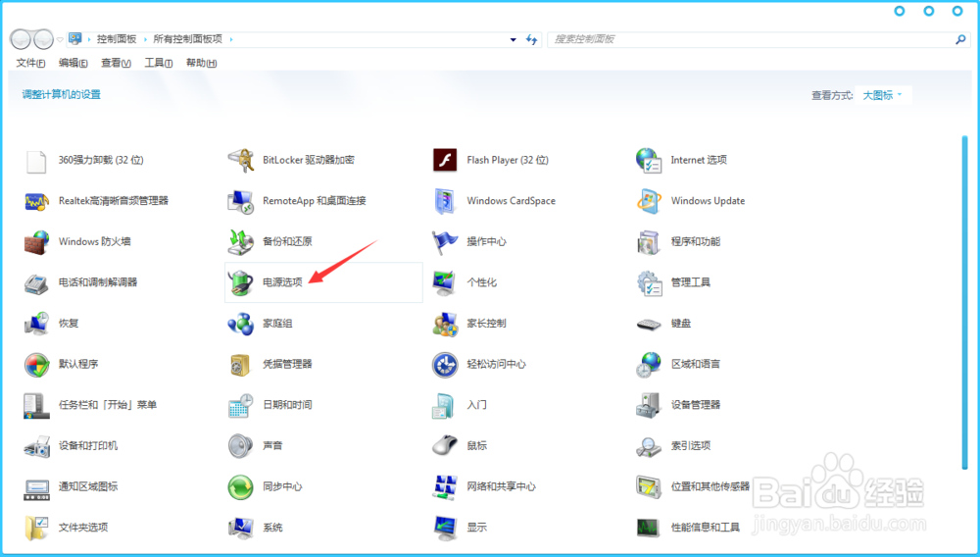Viewport: 980px width, 557px height.
Task: Open the BitLocker drive encryption icon
Action: point(241,160)
